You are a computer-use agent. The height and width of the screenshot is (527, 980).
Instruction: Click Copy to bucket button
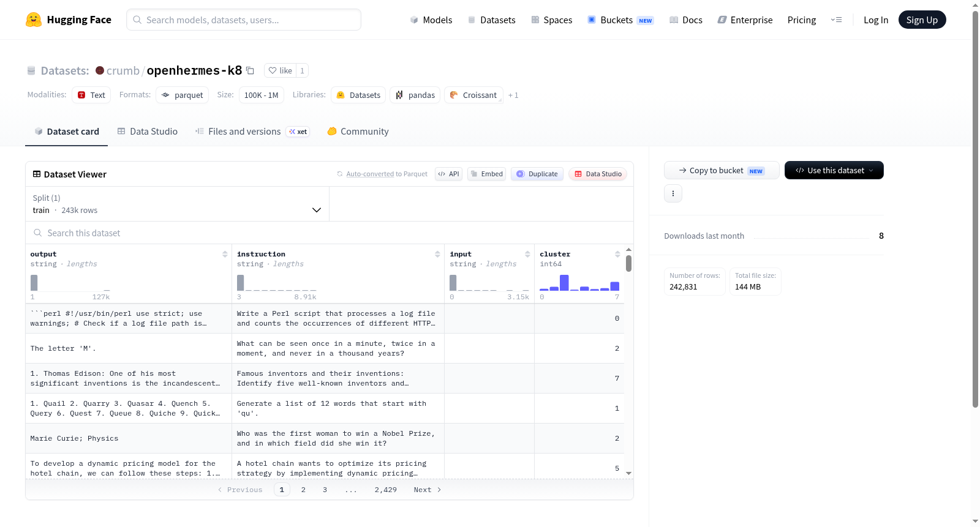click(x=722, y=170)
